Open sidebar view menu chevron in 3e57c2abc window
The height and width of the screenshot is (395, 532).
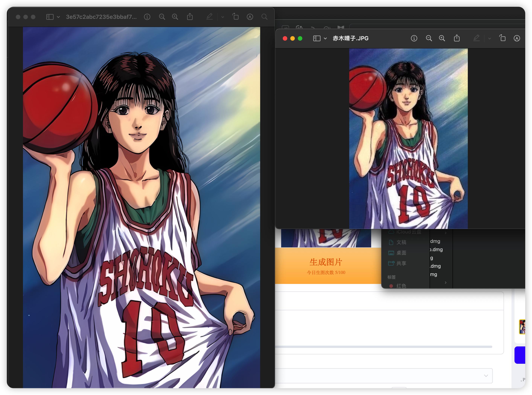58,17
